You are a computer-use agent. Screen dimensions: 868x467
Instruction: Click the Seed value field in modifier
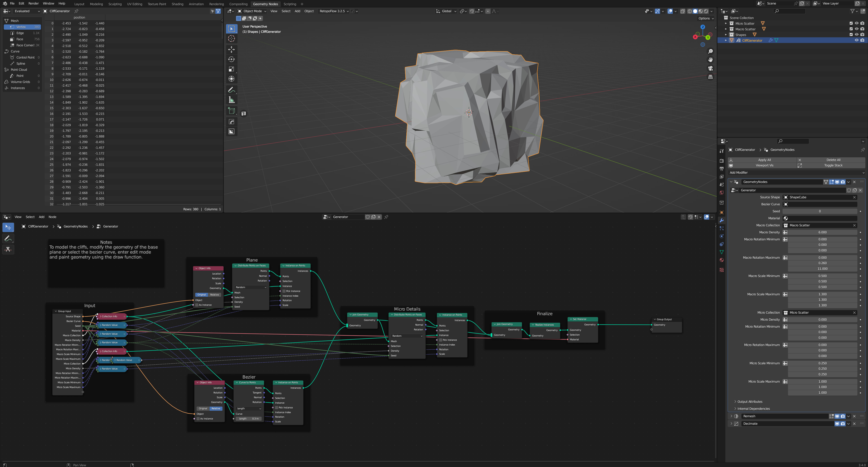[820, 211]
